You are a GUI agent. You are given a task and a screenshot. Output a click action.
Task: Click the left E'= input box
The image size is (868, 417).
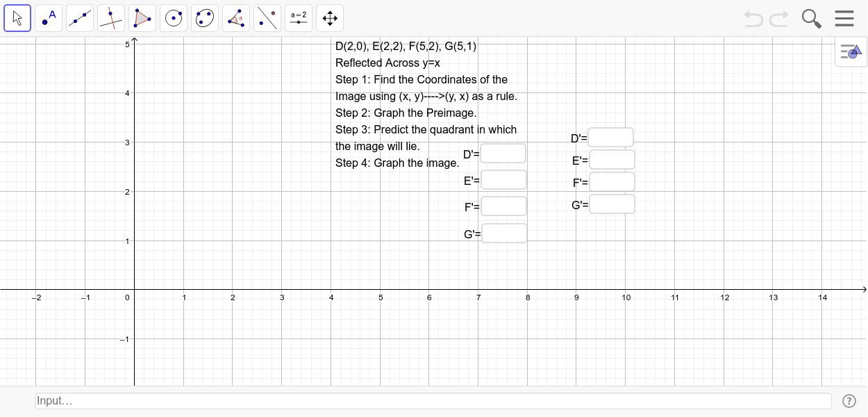[504, 180]
